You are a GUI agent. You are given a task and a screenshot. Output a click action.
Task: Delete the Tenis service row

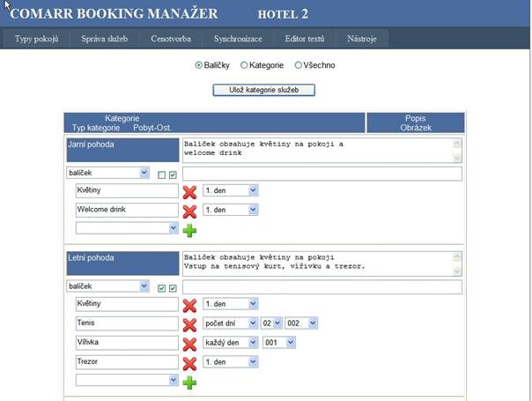click(189, 325)
